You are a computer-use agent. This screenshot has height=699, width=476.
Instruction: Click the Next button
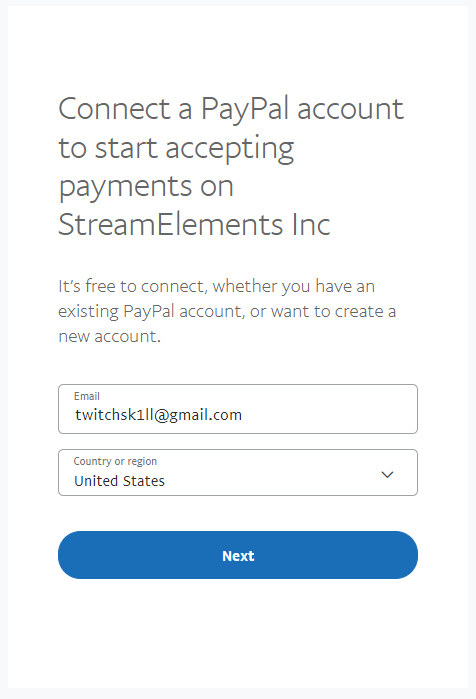[238, 555]
